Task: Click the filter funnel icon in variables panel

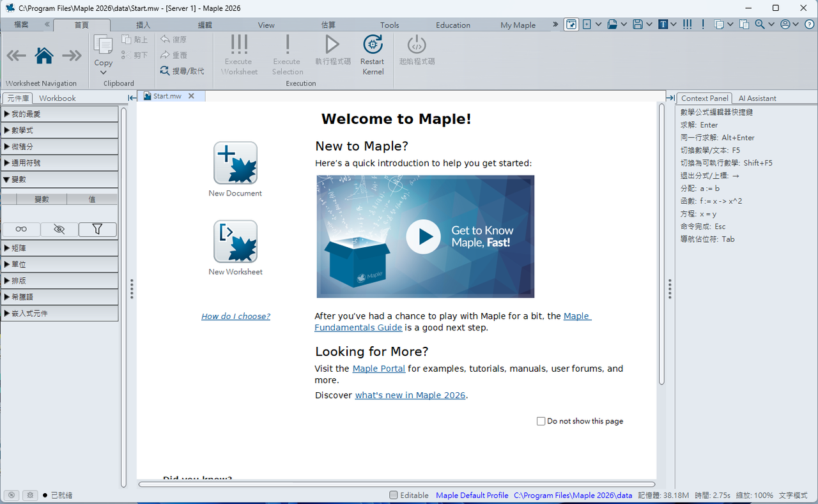Action: pos(97,229)
